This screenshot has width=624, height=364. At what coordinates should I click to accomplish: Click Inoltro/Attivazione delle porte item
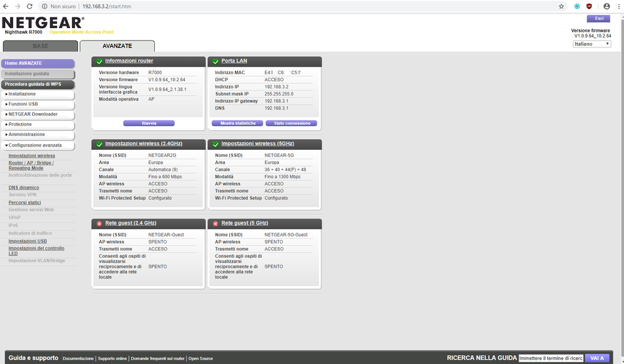point(40,175)
